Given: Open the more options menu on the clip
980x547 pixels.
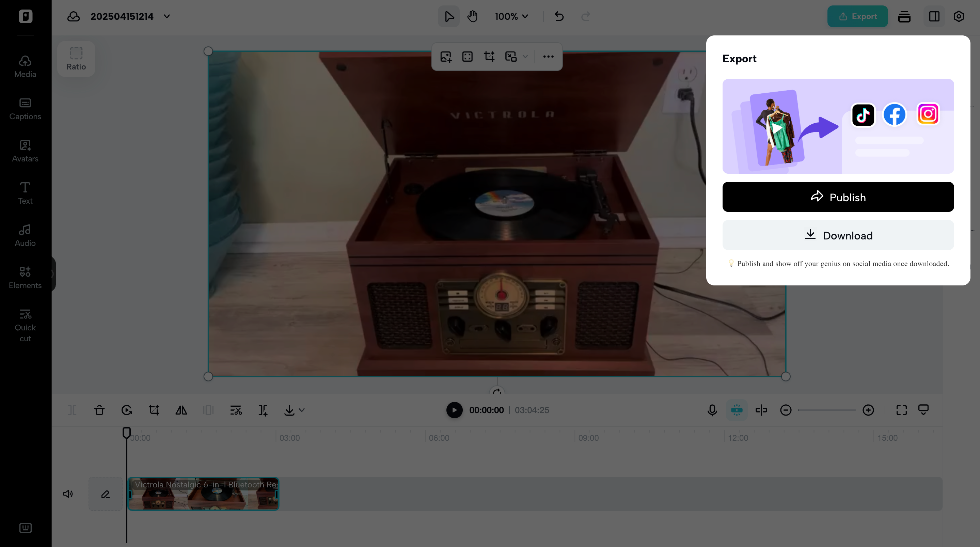Looking at the screenshot, I should pos(548,56).
